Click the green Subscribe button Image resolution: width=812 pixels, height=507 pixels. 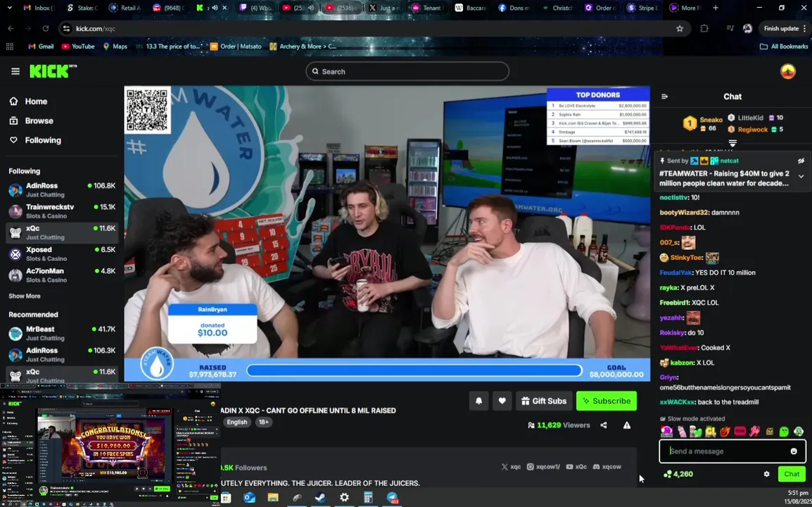(607, 401)
